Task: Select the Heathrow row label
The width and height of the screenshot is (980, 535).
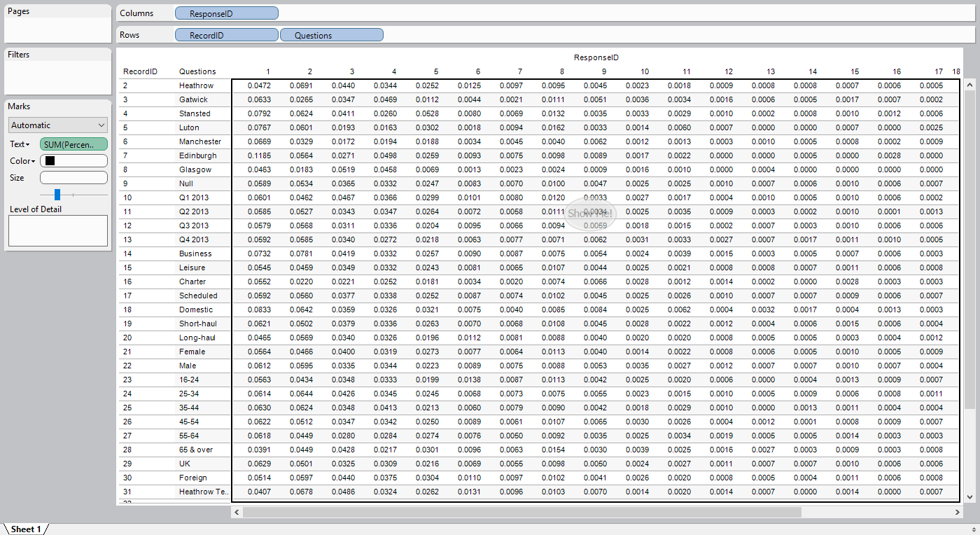Action: [x=196, y=85]
